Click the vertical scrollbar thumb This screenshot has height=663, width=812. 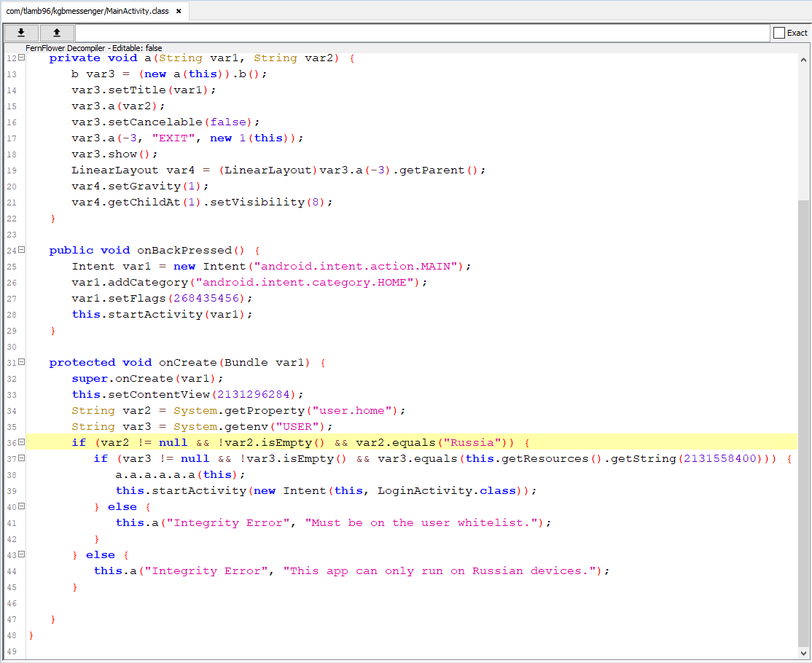tap(804, 422)
